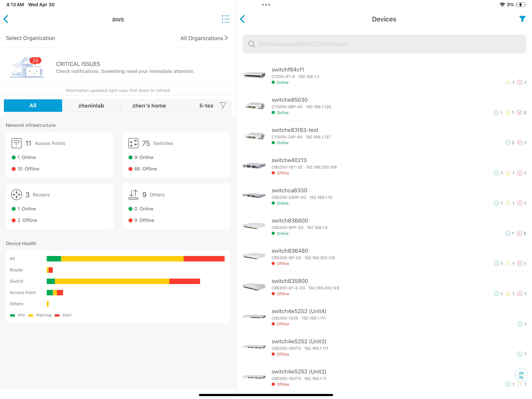The width and height of the screenshot is (532, 399).
Task: Tap the warning icon on switchf84cf1
Action: point(508,82)
